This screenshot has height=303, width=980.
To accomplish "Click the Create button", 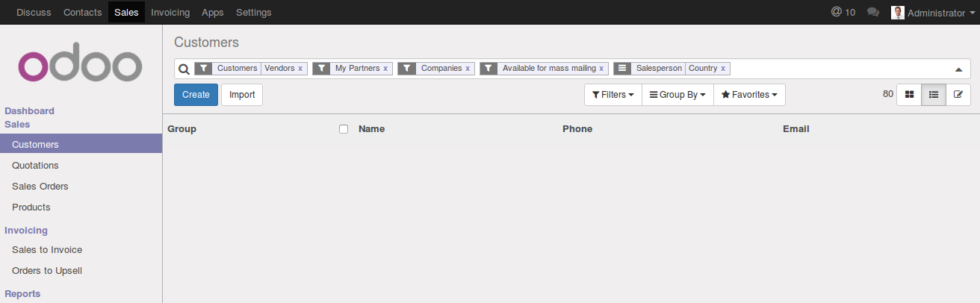I will (x=196, y=95).
